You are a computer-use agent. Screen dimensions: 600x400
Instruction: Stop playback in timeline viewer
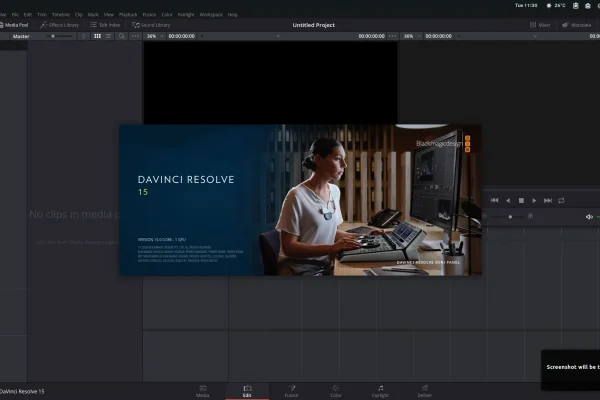pyautogui.click(x=521, y=200)
